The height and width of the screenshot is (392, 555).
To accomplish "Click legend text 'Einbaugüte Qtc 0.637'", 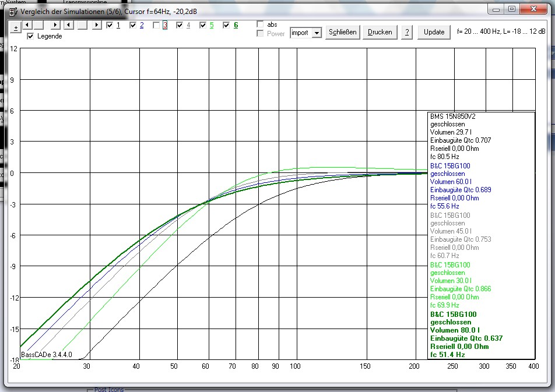I will point(466,338).
